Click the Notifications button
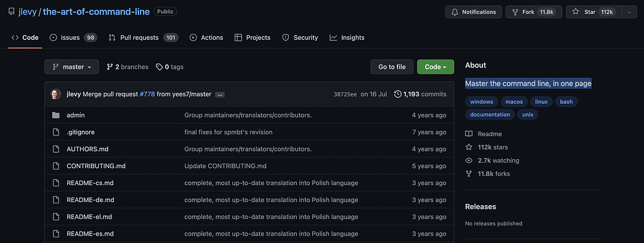This screenshot has width=644, height=243. (x=474, y=12)
